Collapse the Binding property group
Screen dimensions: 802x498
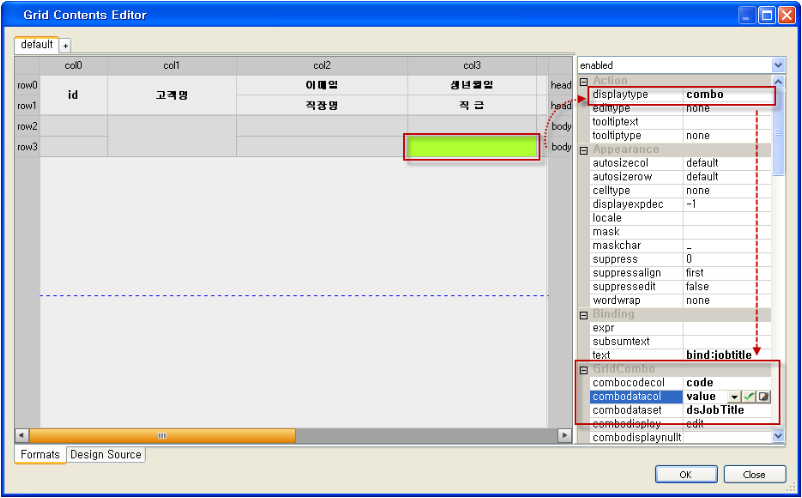click(584, 315)
